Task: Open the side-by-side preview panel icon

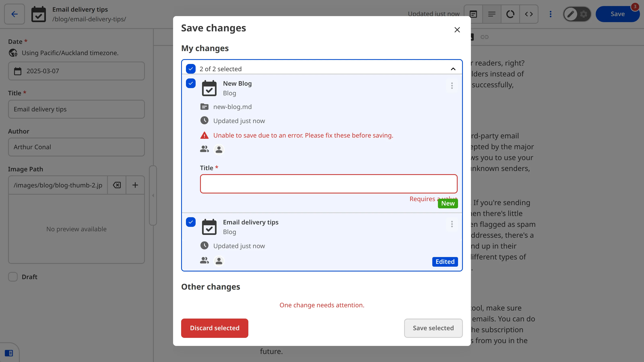Action: 473,14
